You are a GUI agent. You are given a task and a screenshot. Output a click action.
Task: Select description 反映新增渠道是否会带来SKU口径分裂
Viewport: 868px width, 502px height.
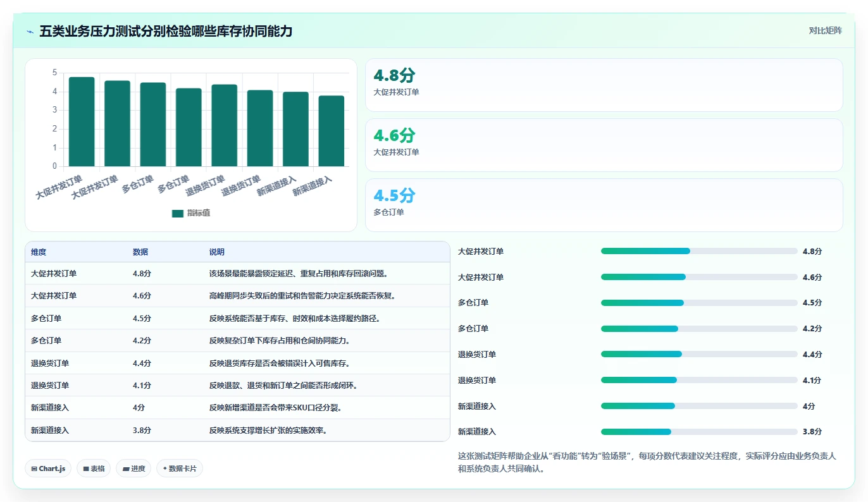click(275, 408)
